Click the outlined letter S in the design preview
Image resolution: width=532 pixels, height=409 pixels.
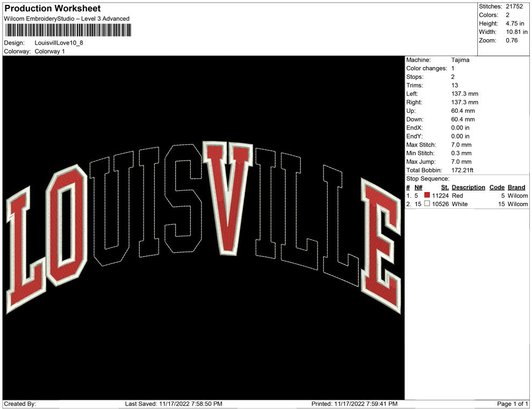183,198
